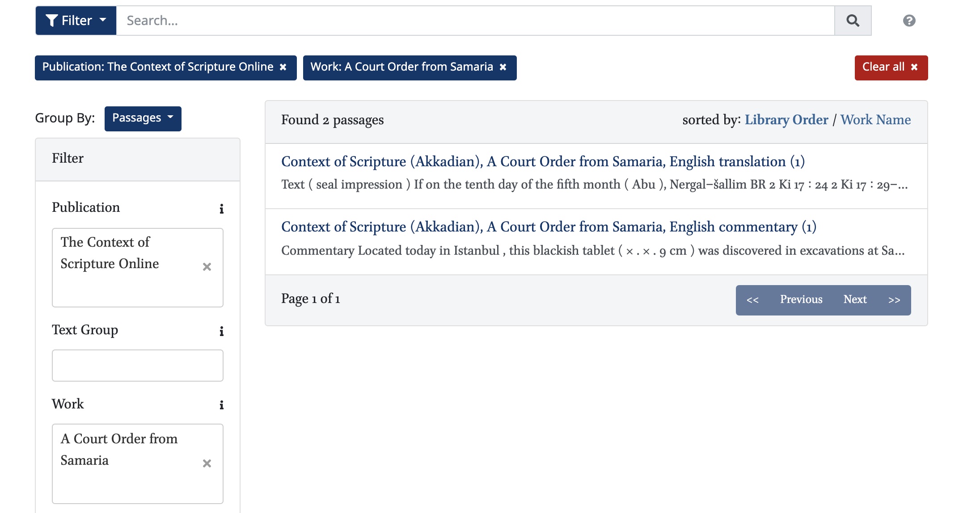Sort results by Work Name
This screenshot has height=513, width=980.
(x=875, y=120)
